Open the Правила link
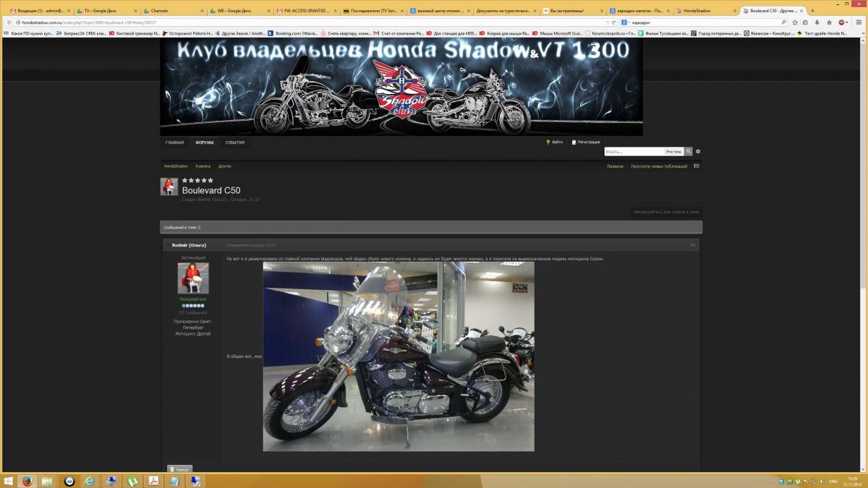This screenshot has height=488, width=868. [615, 166]
